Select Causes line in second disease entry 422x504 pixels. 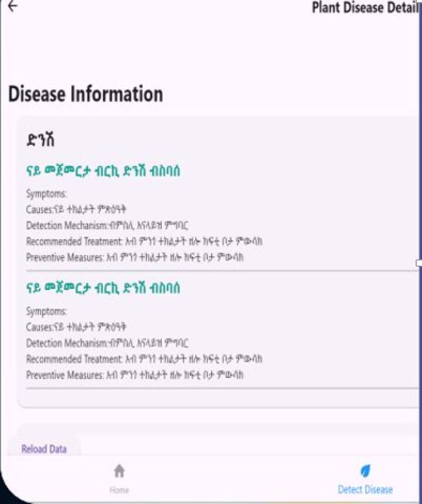click(x=76, y=327)
